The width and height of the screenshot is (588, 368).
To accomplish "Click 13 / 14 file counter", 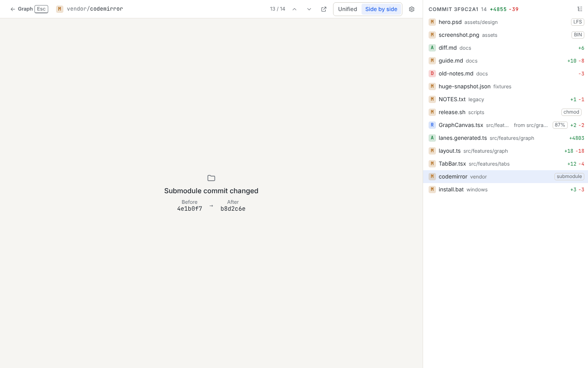I will click(x=277, y=9).
